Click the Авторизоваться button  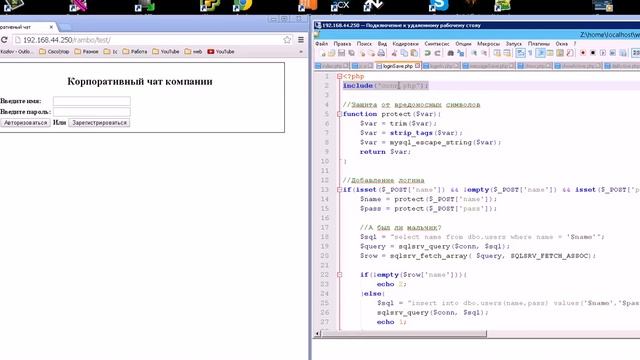point(25,123)
